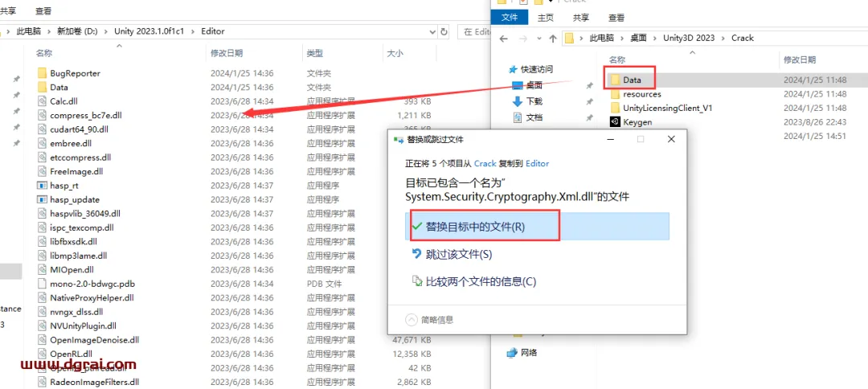Select etccompress.dll file

coord(80,158)
